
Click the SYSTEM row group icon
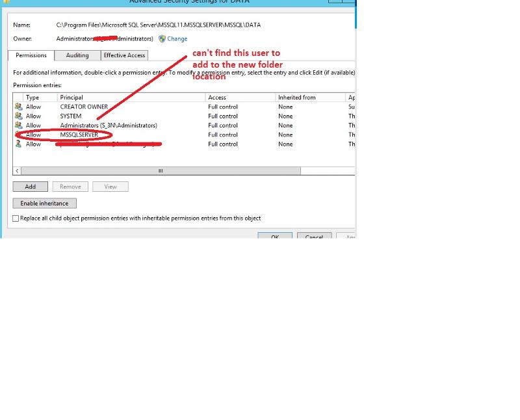tap(19, 116)
